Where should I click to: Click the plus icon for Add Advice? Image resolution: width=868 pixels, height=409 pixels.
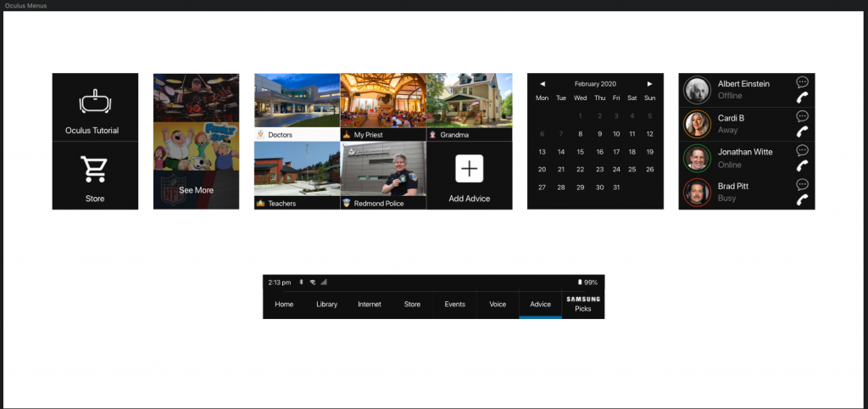pos(470,169)
